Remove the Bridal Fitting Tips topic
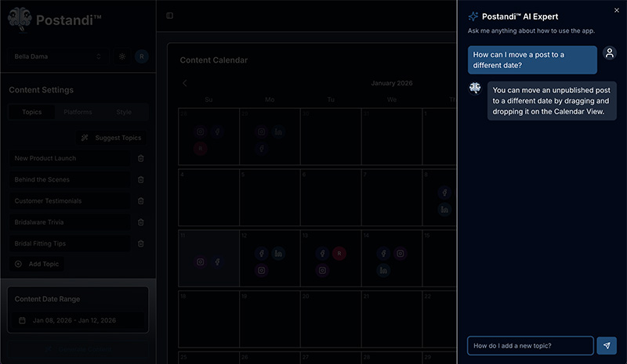This screenshot has height=364, width=627. [x=140, y=243]
